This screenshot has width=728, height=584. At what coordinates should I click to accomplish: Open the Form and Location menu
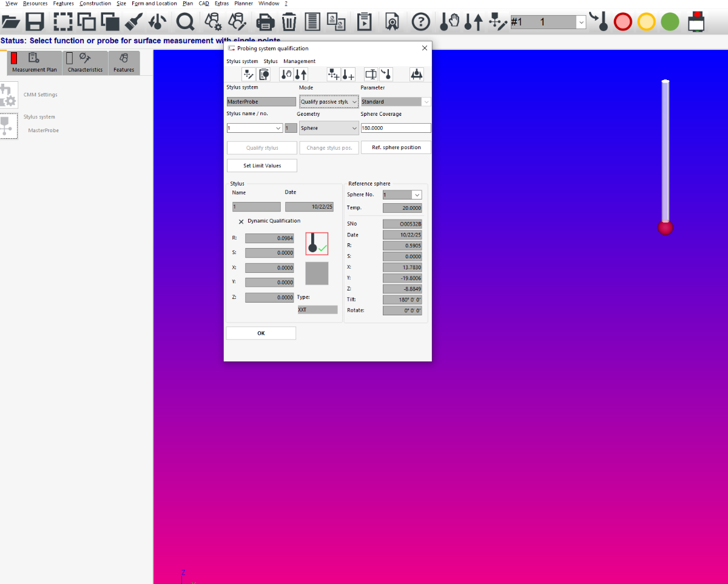[x=154, y=4]
